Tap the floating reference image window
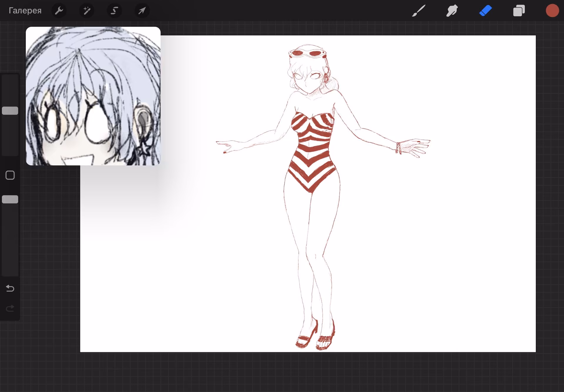 [x=93, y=96]
